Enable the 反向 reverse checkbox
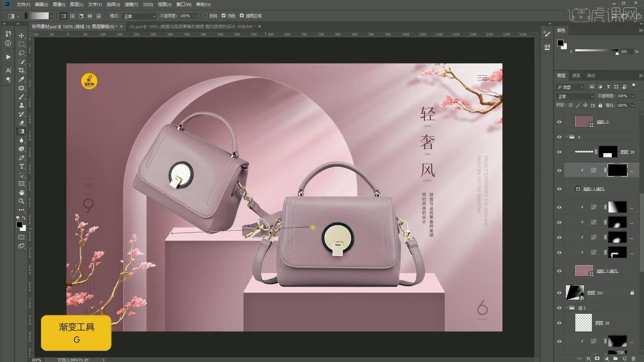 206,16
